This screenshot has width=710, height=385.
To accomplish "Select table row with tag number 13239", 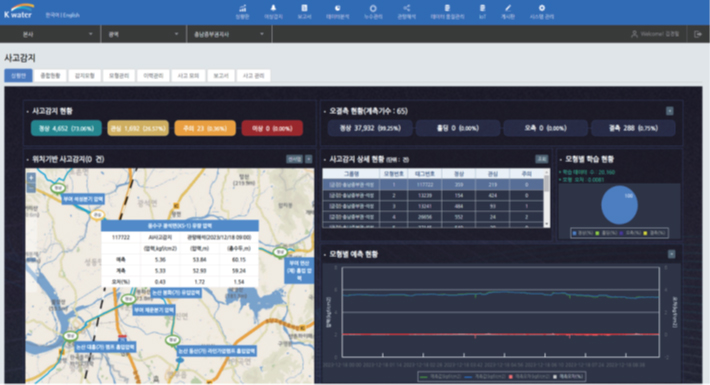I will 433,195.
